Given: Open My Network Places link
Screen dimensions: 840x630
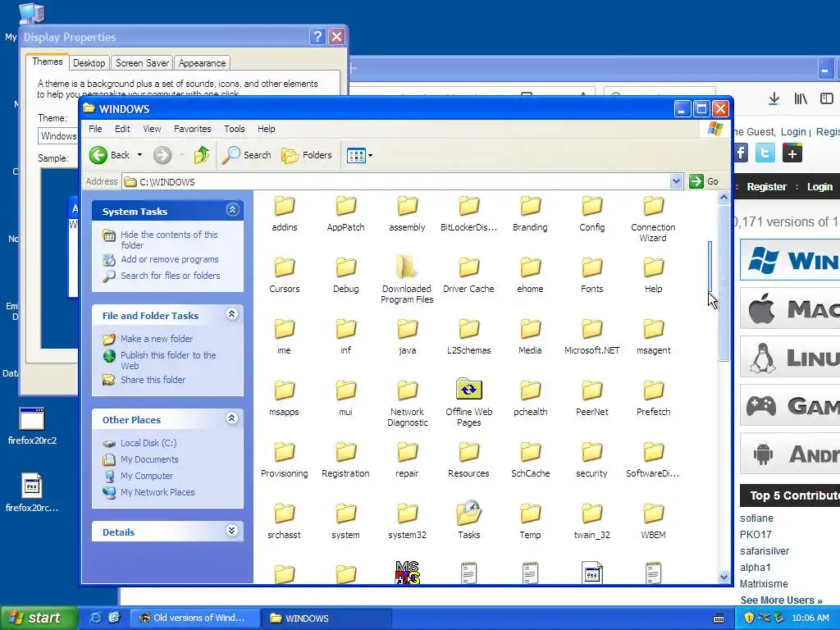Looking at the screenshot, I should coord(157,492).
